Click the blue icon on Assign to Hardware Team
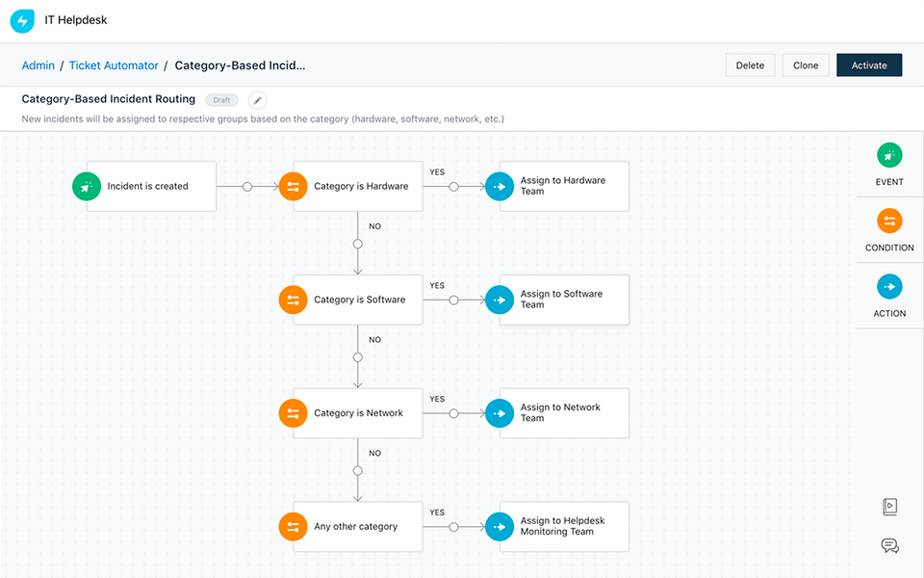 (x=499, y=186)
